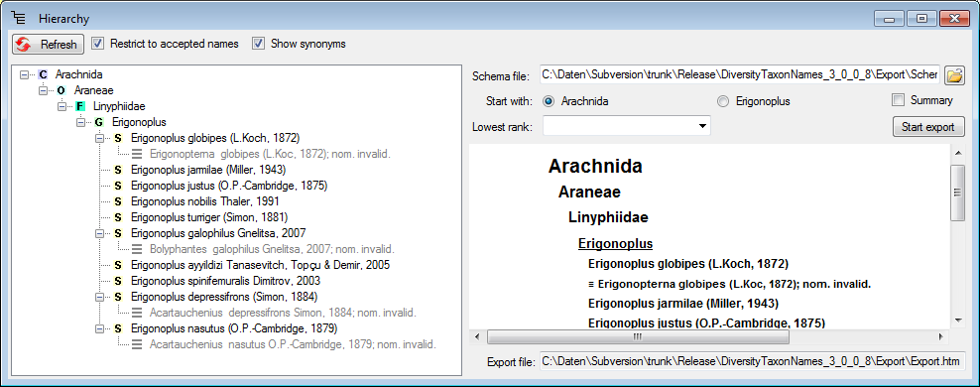Screen dimensions: 980x387
Task: Click preview scroll left arrow
Action: tap(478, 337)
